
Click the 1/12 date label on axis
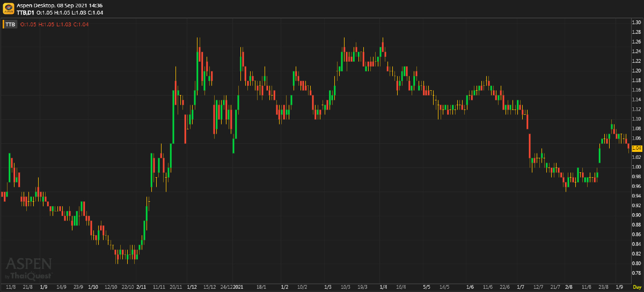192,288
